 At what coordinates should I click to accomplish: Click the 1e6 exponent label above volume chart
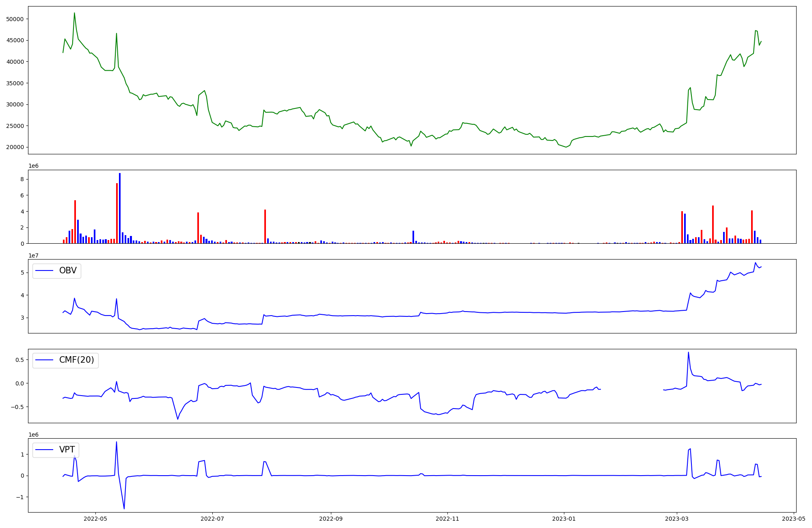(x=33, y=166)
